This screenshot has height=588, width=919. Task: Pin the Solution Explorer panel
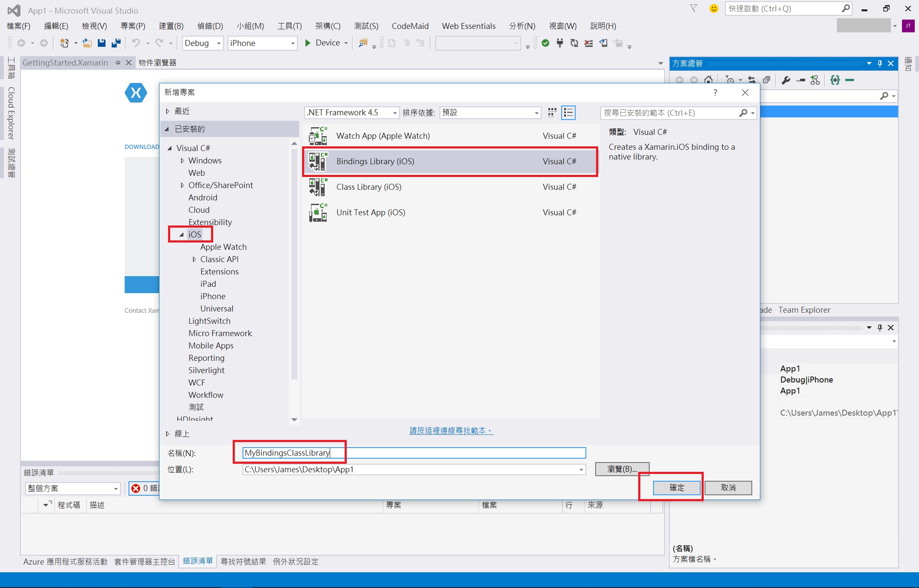point(880,63)
